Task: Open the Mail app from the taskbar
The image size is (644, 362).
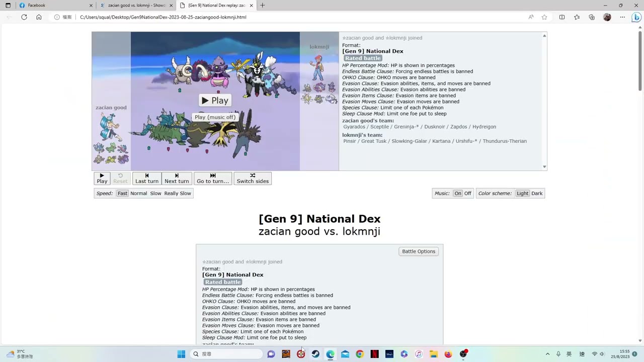Action: (345, 354)
